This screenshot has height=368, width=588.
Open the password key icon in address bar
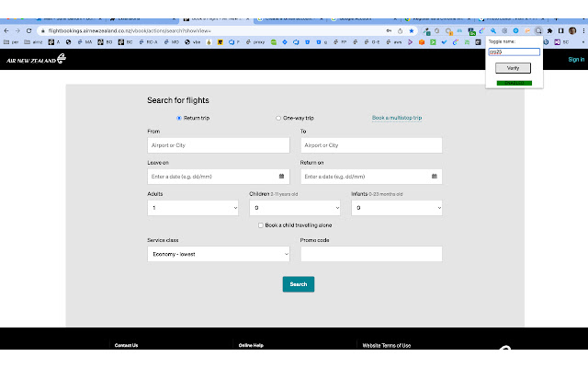[389, 30]
